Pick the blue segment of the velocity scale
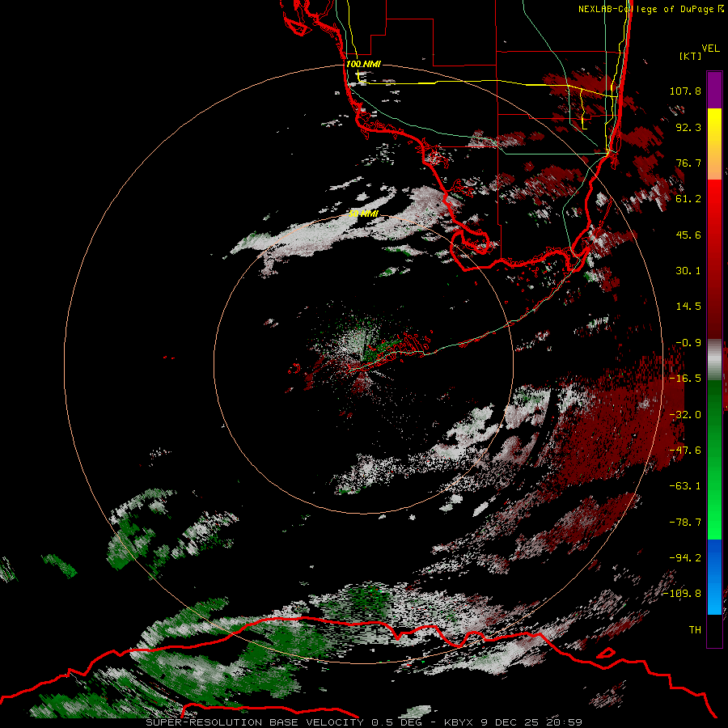This screenshot has height=728, width=728. click(x=714, y=577)
